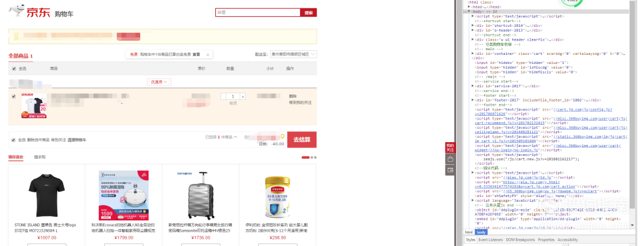Select the html class line in DevTools
Screen dimensions: 644x246
[479, 2]
